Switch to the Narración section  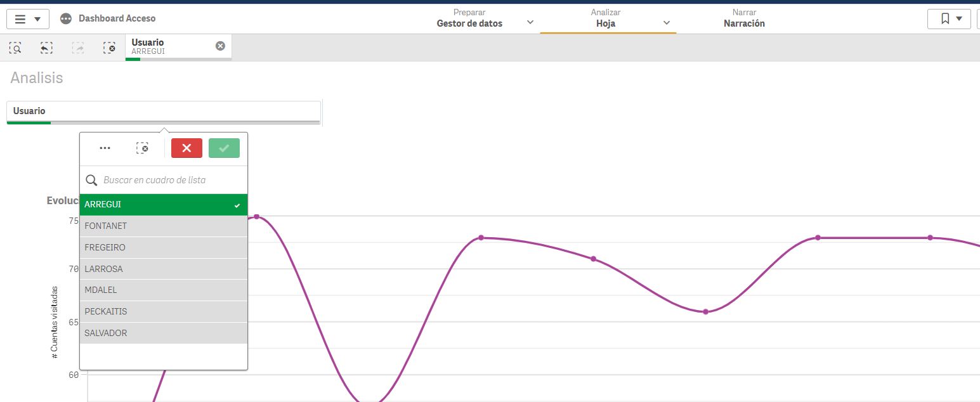click(744, 22)
